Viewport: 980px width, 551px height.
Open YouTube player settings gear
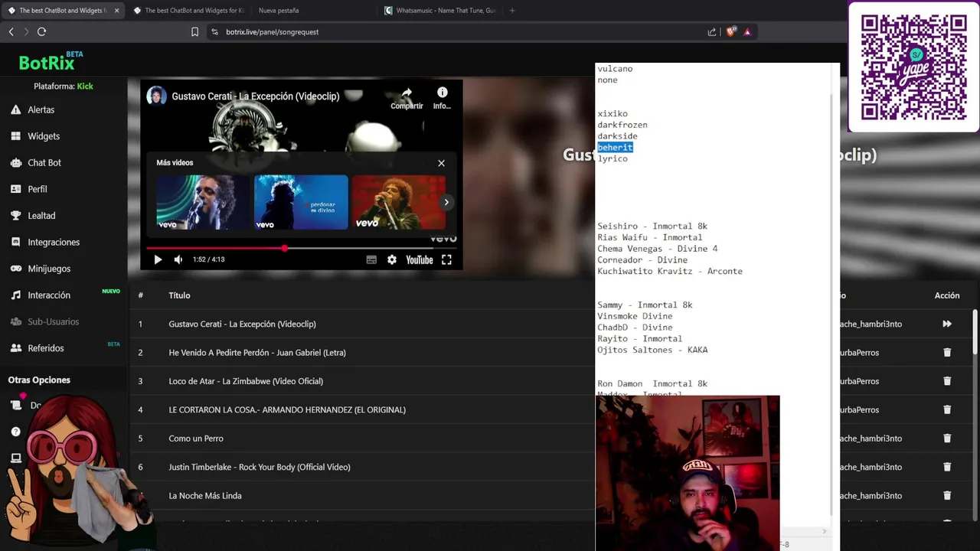point(392,259)
